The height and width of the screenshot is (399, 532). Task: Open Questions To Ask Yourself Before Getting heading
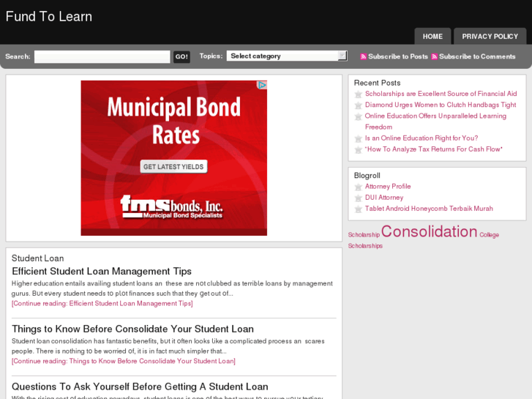(x=140, y=387)
